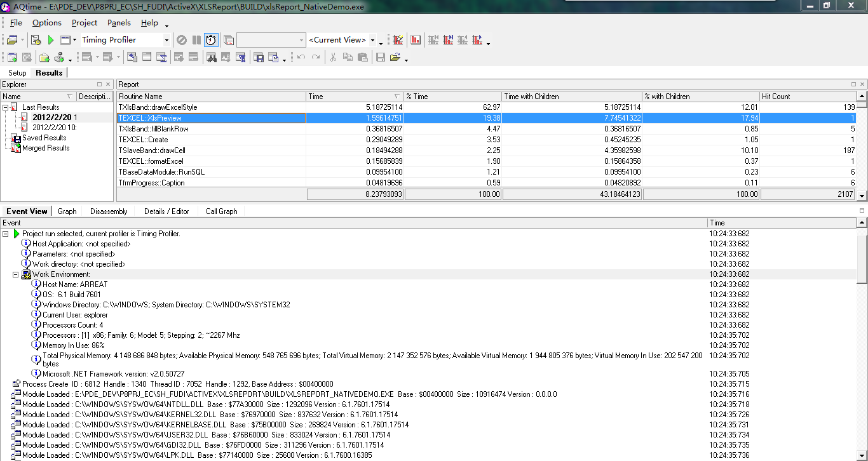868x461 pixels.
Task: Open the Current View dropdown
Action: click(x=372, y=40)
